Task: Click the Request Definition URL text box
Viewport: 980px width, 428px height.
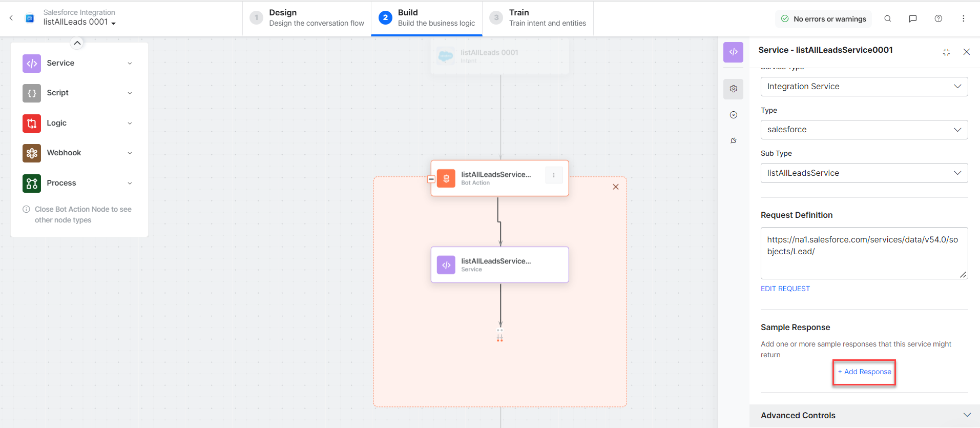Action: click(864, 253)
